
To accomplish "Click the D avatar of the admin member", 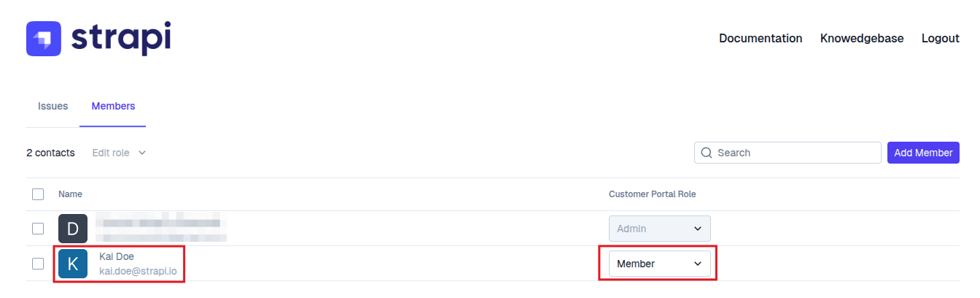I will tap(73, 229).
